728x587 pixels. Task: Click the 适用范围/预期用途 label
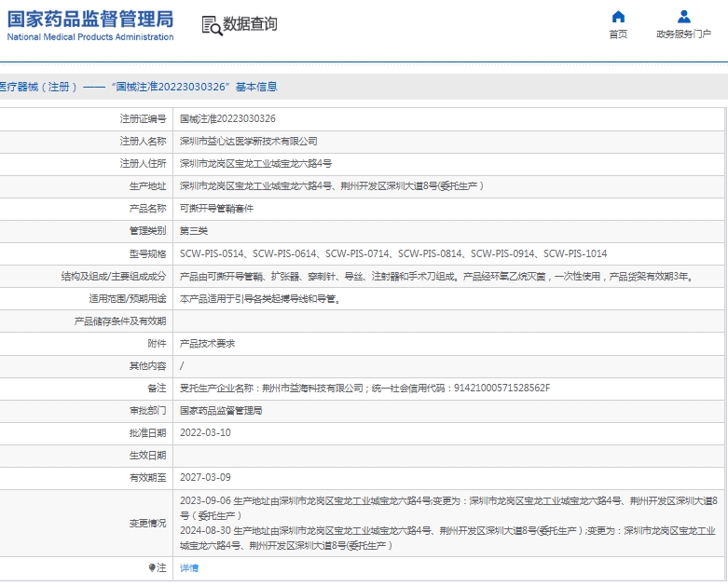[128, 299]
